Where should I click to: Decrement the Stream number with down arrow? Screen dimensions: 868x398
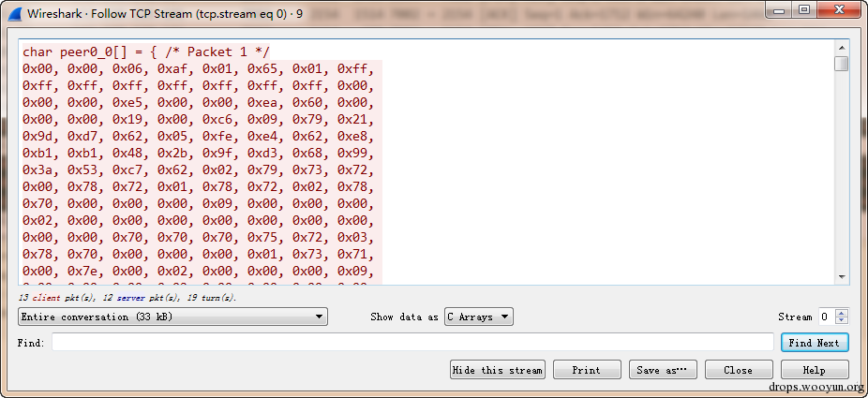click(842, 320)
